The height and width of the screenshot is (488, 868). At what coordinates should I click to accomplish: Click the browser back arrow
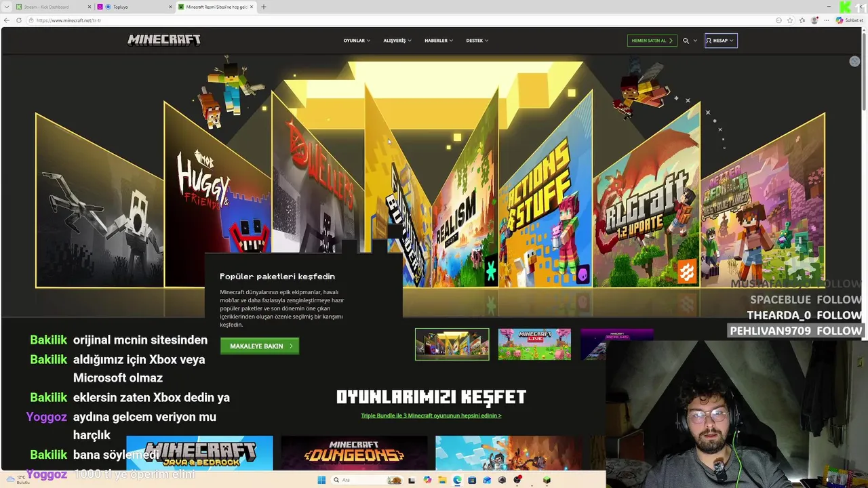coord(7,20)
